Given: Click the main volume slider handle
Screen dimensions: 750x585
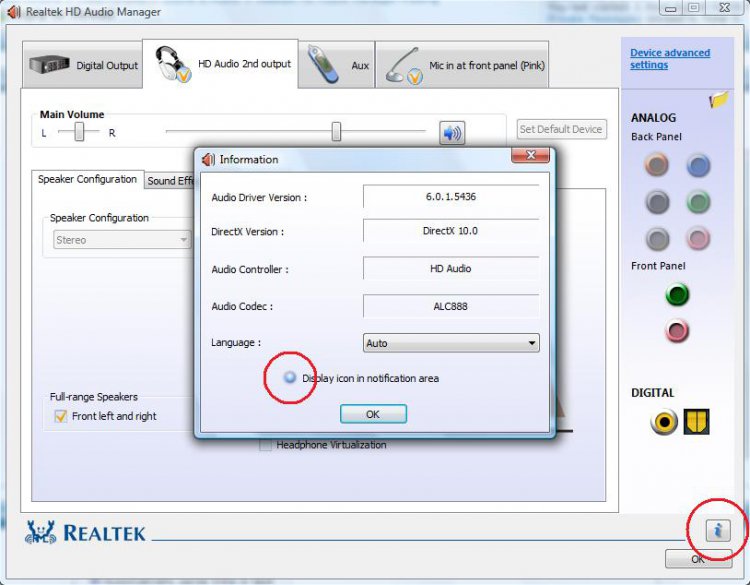Looking at the screenshot, I should pyautogui.click(x=336, y=132).
